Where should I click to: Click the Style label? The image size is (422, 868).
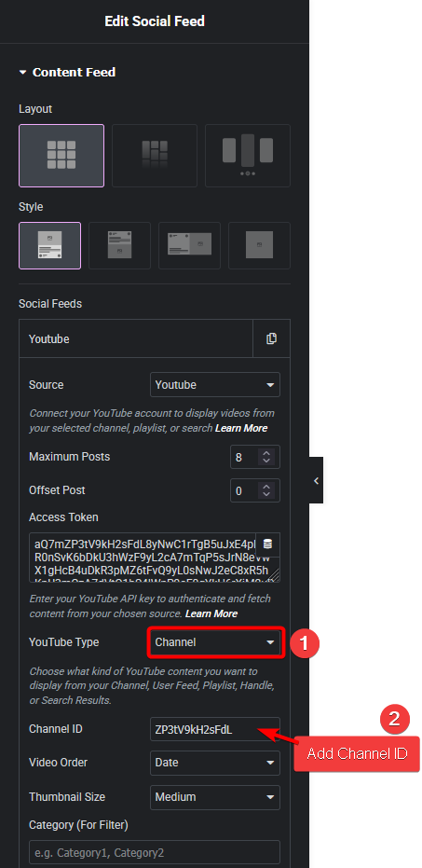point(31,207)
